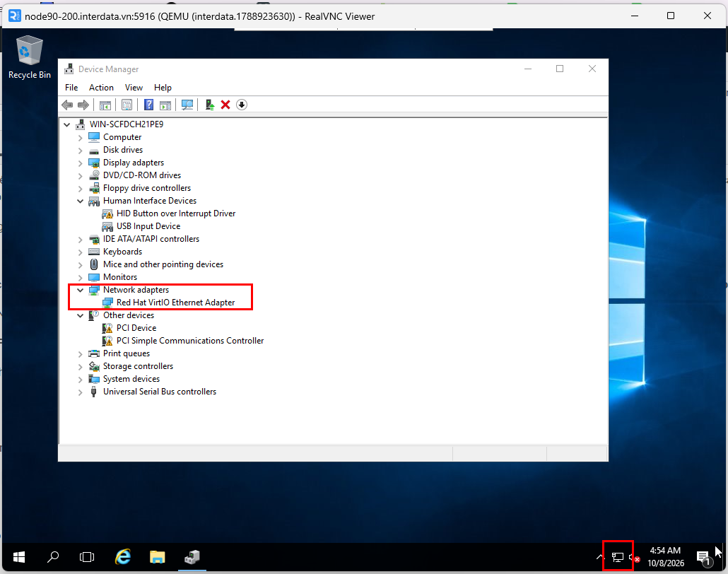The height and width of the screenshot is (574, 728).
Task: Click the Device Manager taskbar button
Action: point(192,557)
